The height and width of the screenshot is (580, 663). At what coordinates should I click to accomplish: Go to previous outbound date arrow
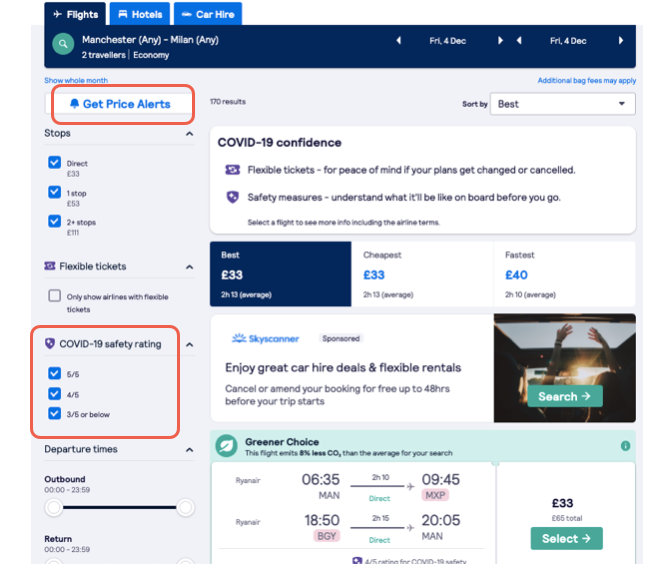click(398, 41)
